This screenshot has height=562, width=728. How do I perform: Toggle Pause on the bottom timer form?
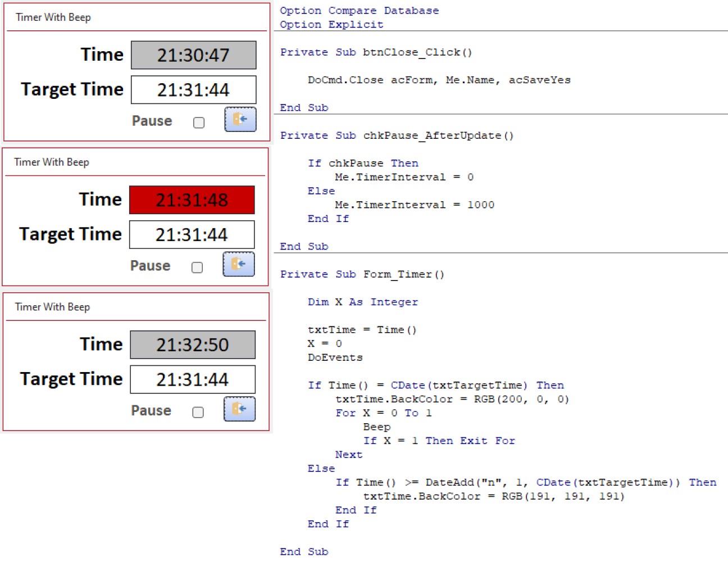click(198, 412)
